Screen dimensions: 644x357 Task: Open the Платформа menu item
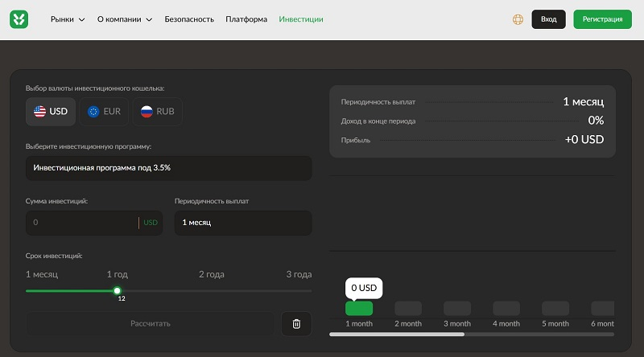[x=246, y=19]
